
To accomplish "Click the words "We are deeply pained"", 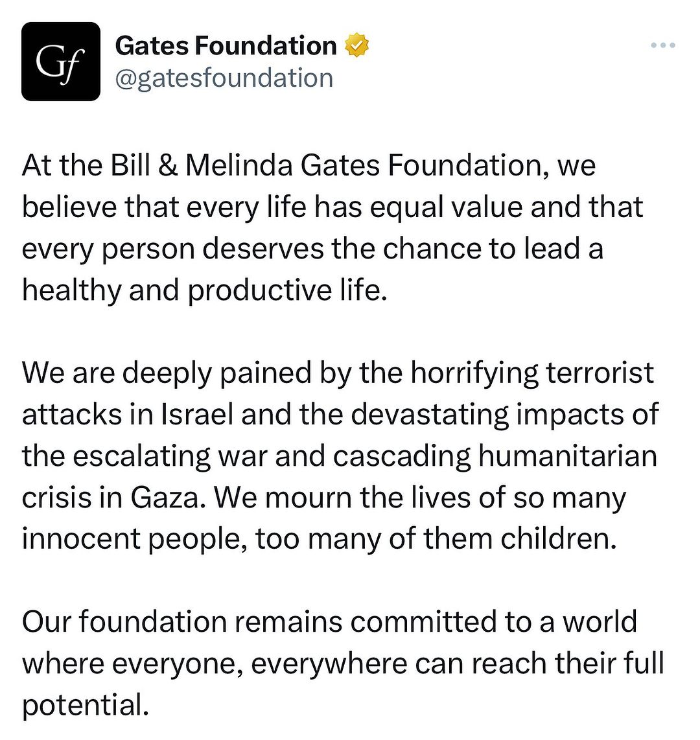I will pos(167,373).
